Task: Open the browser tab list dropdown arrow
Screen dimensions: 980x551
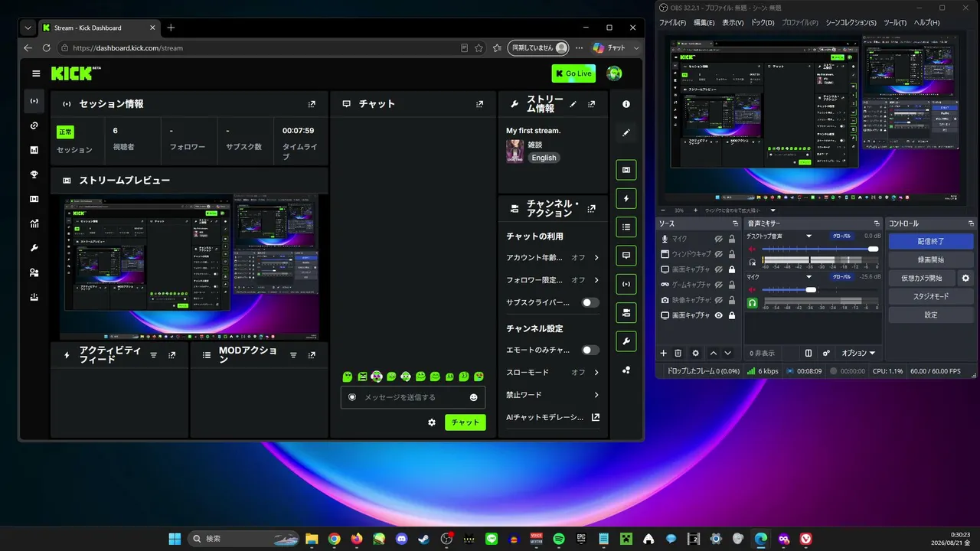Action: point(28,28)
